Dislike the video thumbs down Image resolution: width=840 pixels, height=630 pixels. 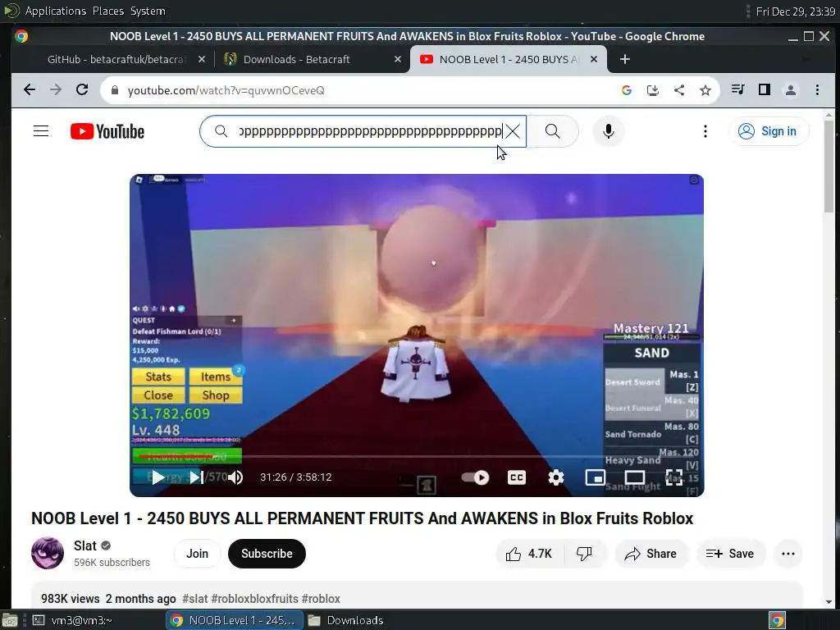pos(584,554)
